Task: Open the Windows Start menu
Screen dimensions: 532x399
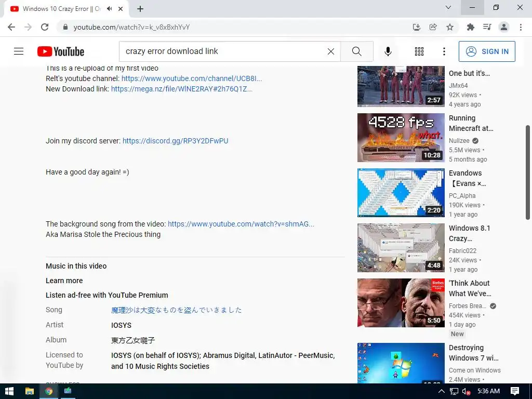Action: [9, 391]
